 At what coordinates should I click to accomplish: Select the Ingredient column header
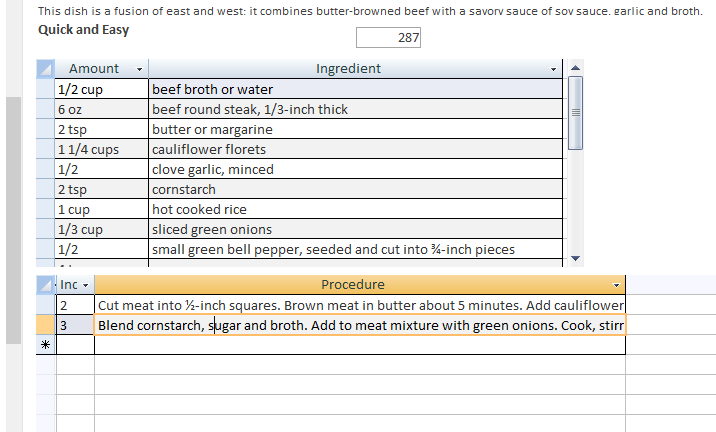[x=348, y=69]
